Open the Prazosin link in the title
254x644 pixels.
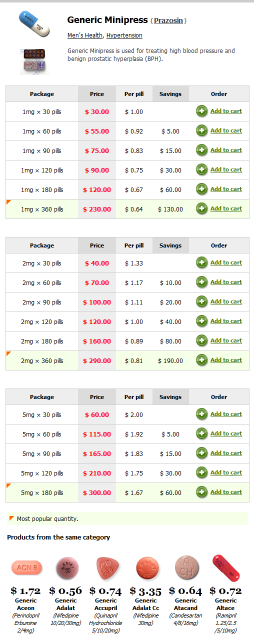coord(168,20)
